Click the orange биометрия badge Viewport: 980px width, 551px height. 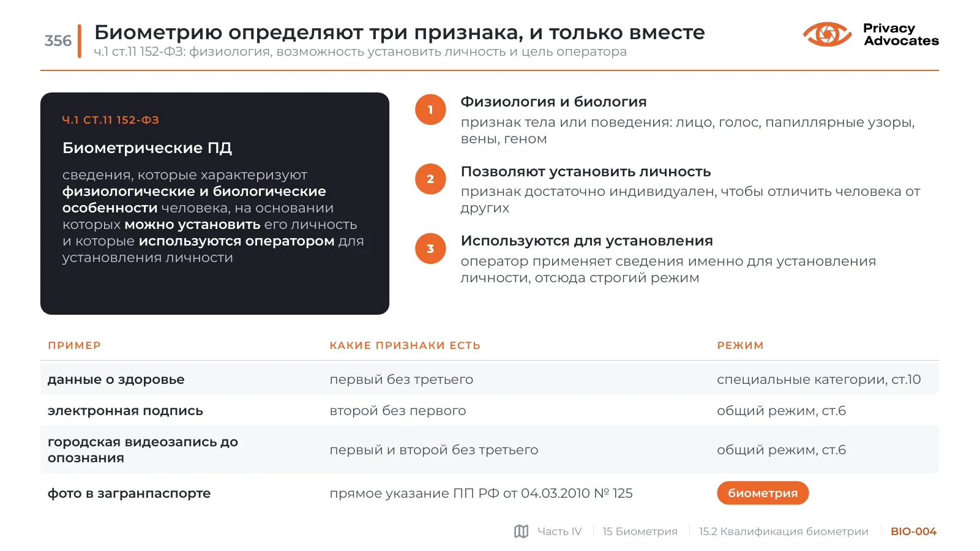763,493
